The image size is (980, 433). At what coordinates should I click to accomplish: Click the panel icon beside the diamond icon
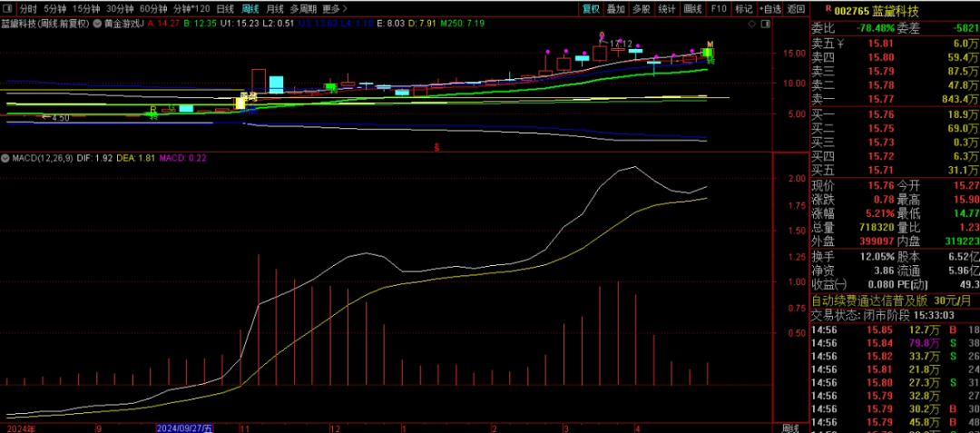[766, 24]
